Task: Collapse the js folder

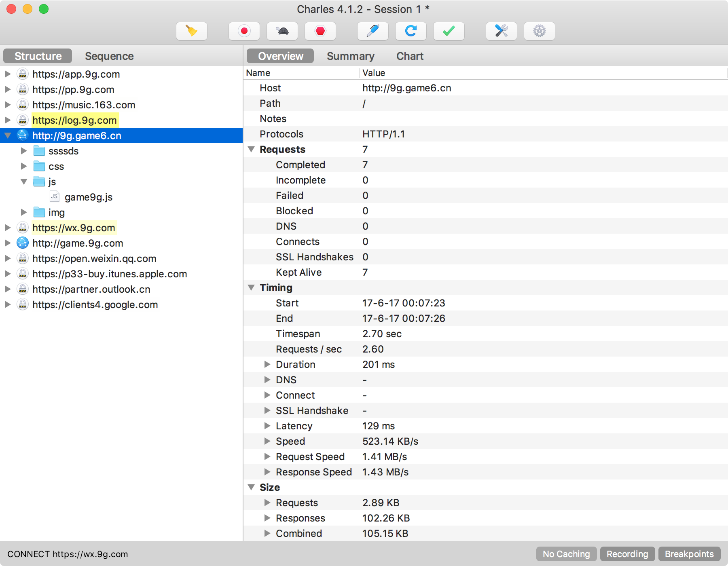Action: pyautogui.click(x=24, y=182)
